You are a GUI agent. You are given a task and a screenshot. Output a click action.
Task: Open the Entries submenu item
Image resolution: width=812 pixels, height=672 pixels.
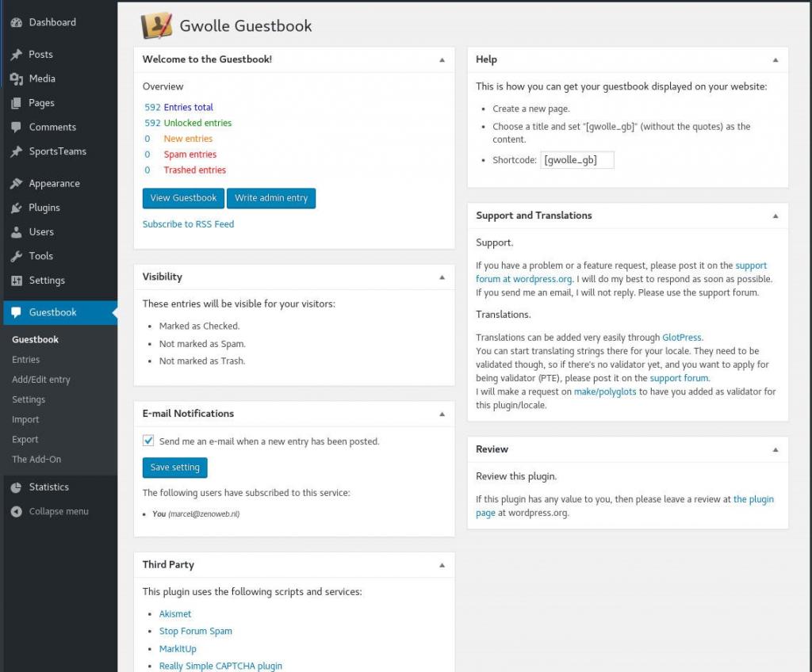click(x=27, y=359)
